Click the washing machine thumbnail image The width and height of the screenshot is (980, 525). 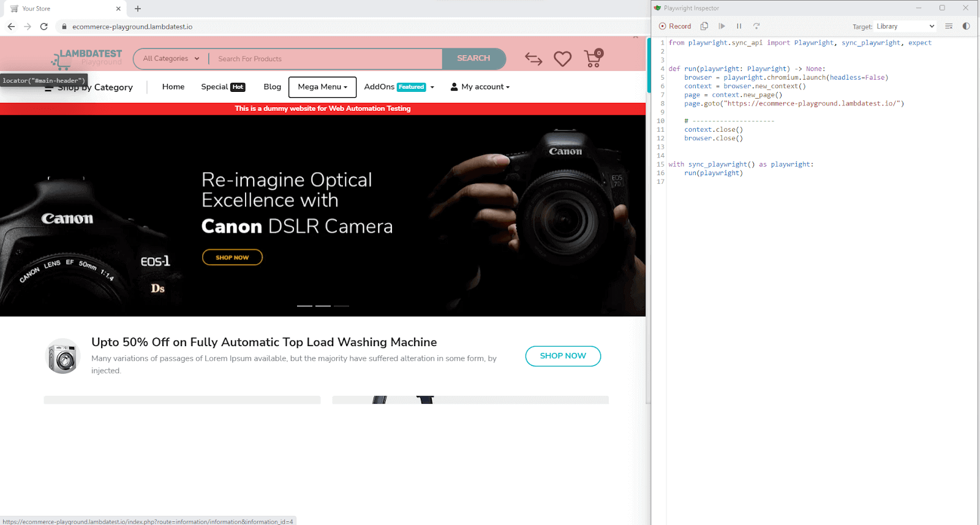63,356
